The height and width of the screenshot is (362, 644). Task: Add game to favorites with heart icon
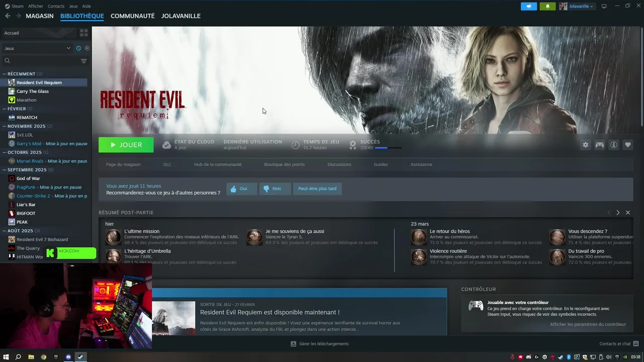[x=628, y=145]
